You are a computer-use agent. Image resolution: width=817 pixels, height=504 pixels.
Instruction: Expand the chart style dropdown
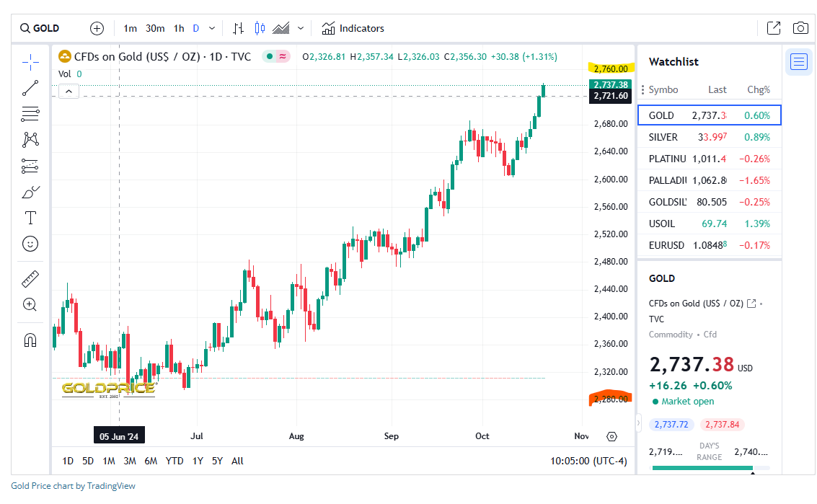(x=301, y=28)
